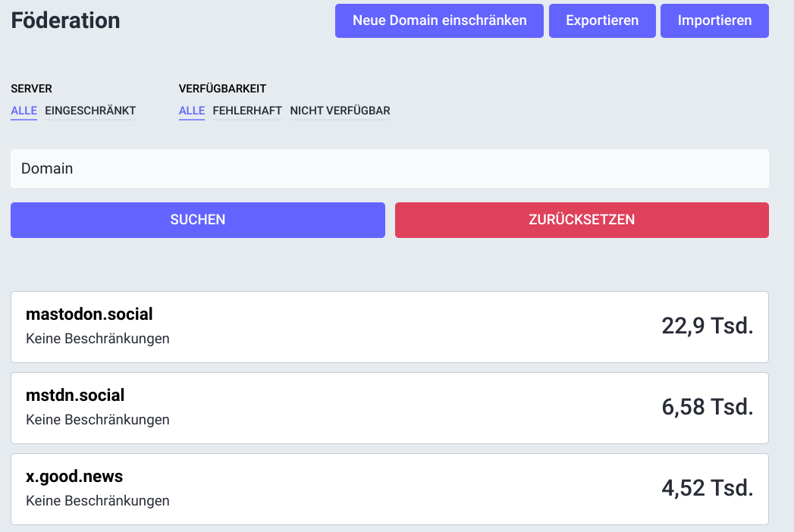Open the Importieren domain list option

pos(714,20)
